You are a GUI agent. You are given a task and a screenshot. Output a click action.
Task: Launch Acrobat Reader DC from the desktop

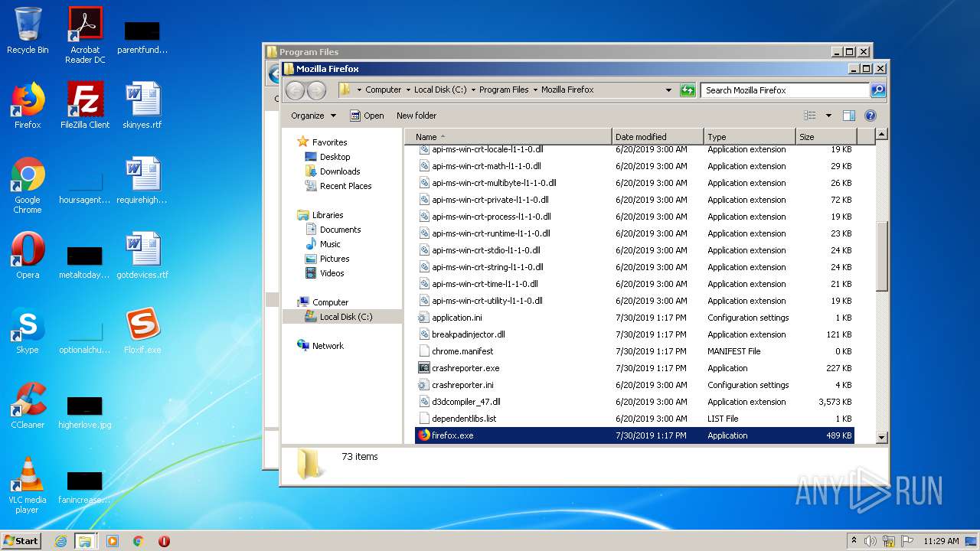(x=85, y=35)
